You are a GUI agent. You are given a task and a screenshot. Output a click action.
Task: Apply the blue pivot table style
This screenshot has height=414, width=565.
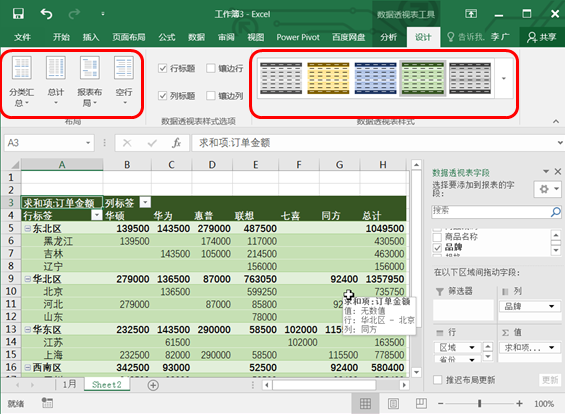(x=375, y=78)
